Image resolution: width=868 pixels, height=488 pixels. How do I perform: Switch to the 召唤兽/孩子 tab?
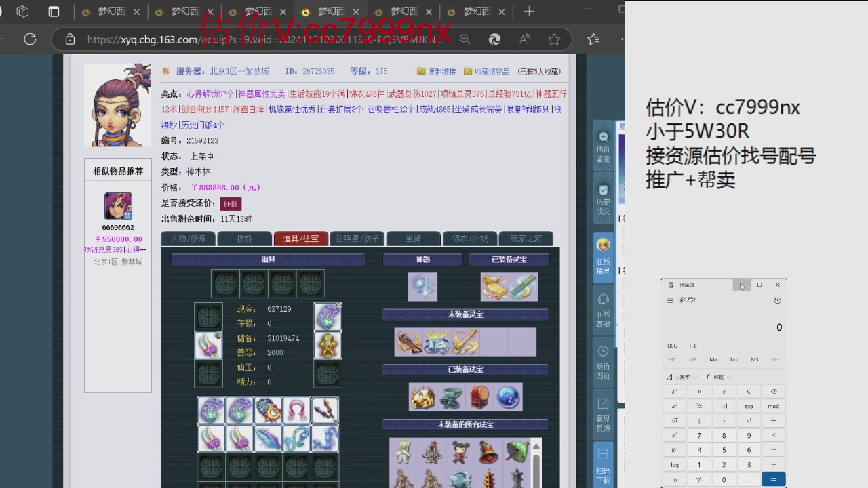[x=357, y=239]
